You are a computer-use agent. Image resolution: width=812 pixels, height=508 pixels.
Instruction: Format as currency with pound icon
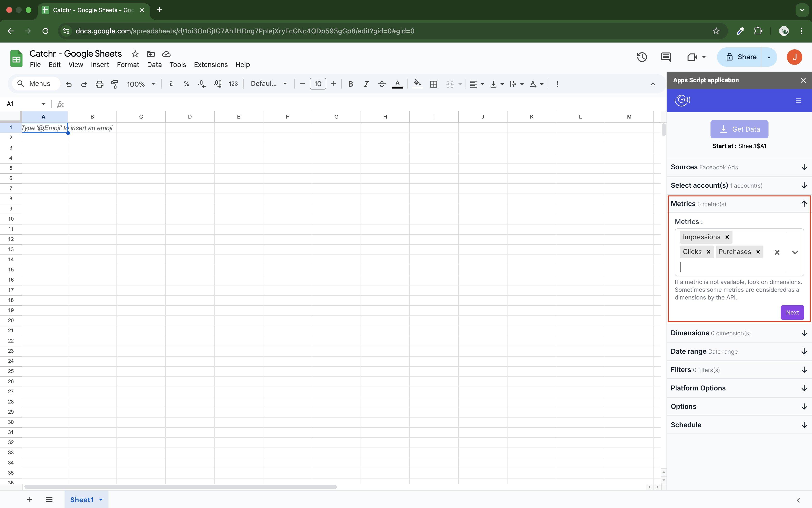click(x=171, y=84)
